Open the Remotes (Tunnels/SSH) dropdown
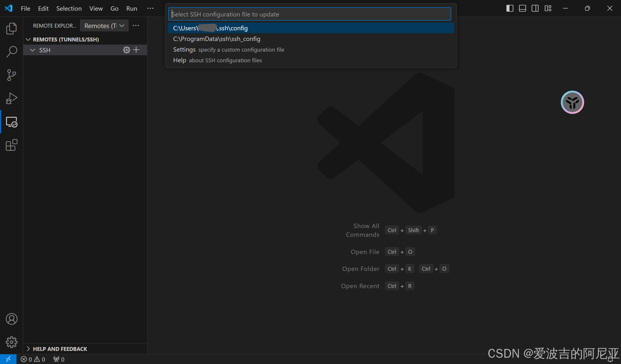 (x=104, y=26)
